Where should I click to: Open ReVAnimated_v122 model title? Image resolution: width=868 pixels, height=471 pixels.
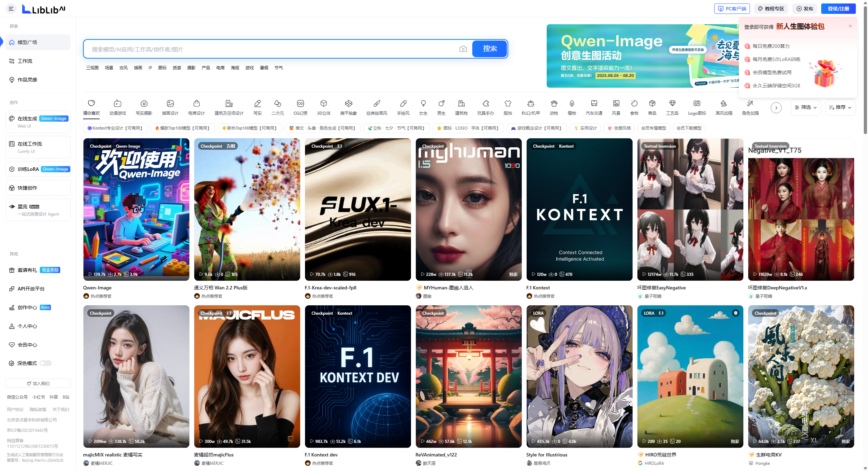[436, 455]
